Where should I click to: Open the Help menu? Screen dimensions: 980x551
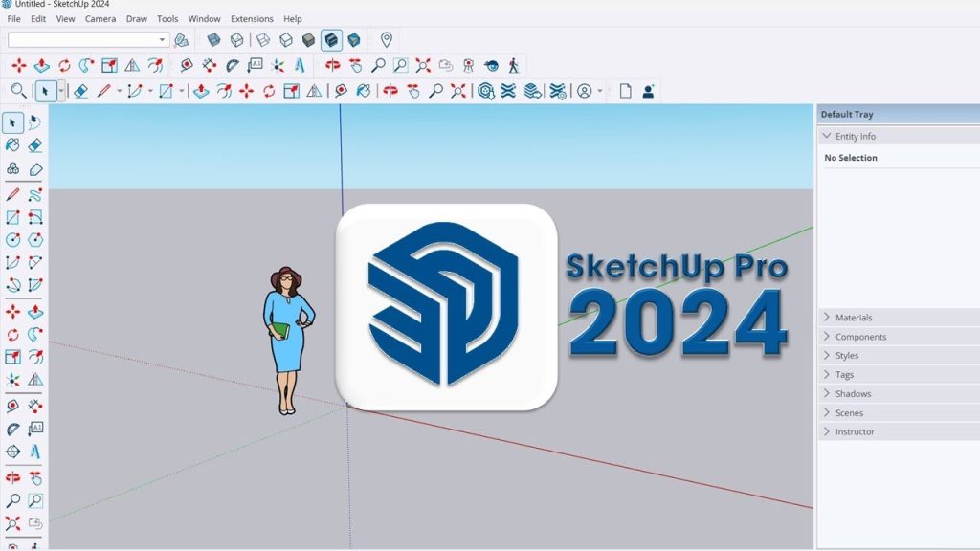point(293,19)
